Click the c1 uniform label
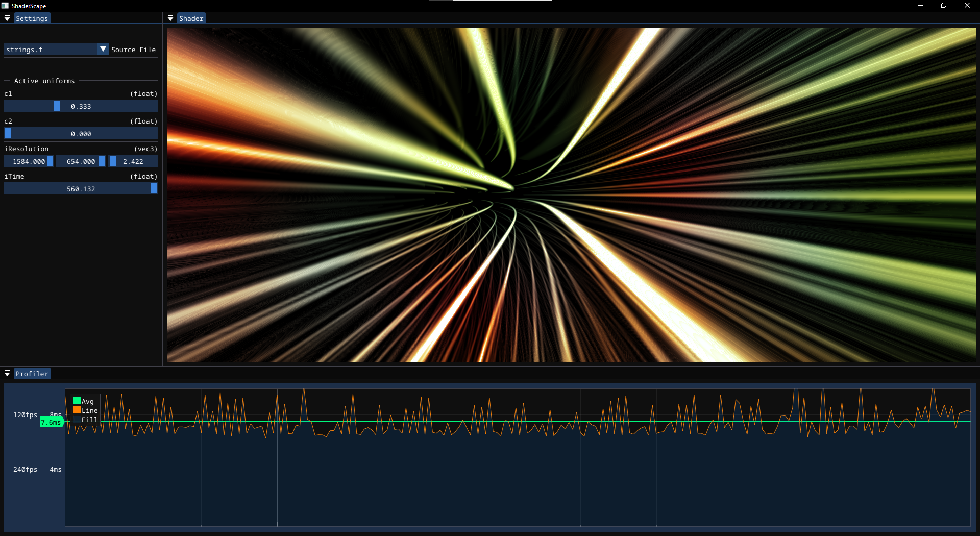Screen dimensions: 980x536 pyautogui.click(x=8, y=93)
